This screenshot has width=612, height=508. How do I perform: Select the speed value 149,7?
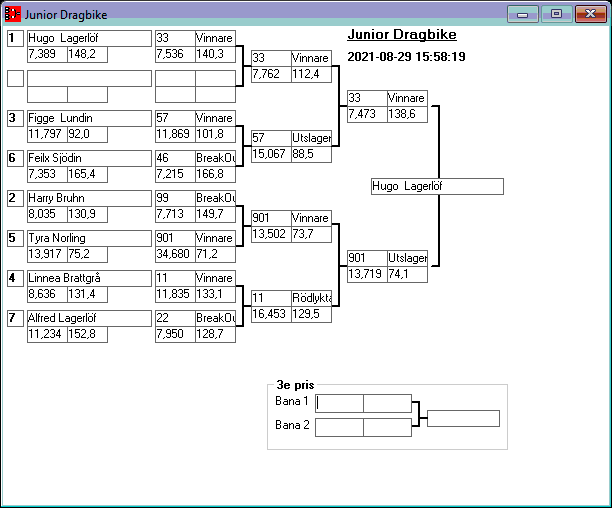pos(215,214)
